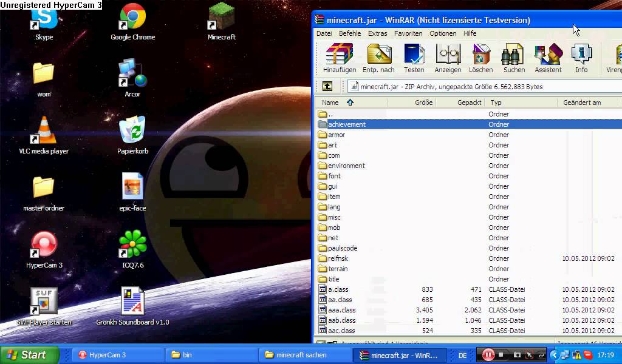Select the aaa.class file row
Viewport: 622px width, 364px height.
469,310
